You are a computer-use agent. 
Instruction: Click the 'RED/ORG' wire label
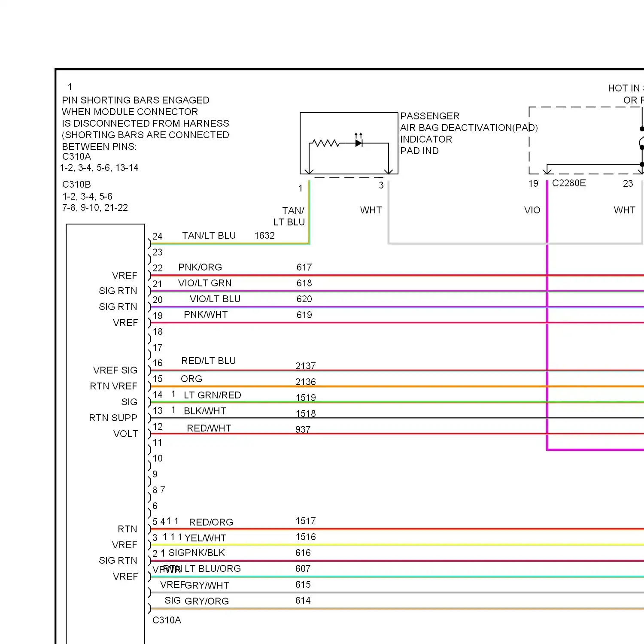[211, 522]
